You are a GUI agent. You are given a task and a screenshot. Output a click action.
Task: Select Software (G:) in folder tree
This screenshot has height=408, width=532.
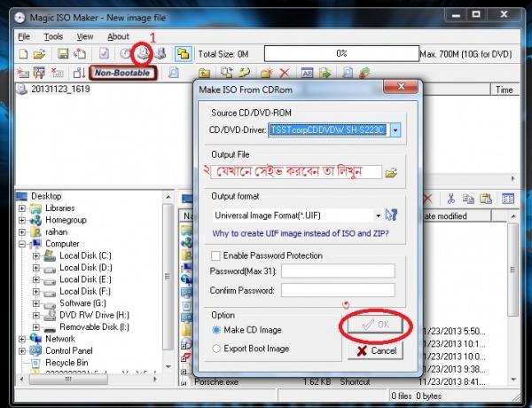[82, 303]
